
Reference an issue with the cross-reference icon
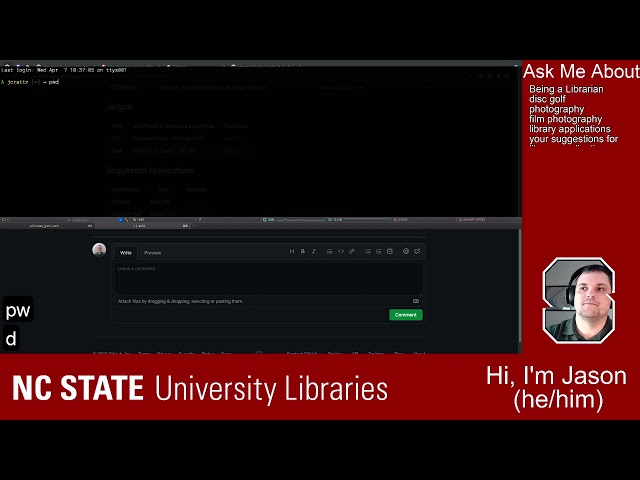(x=417, y=251)
